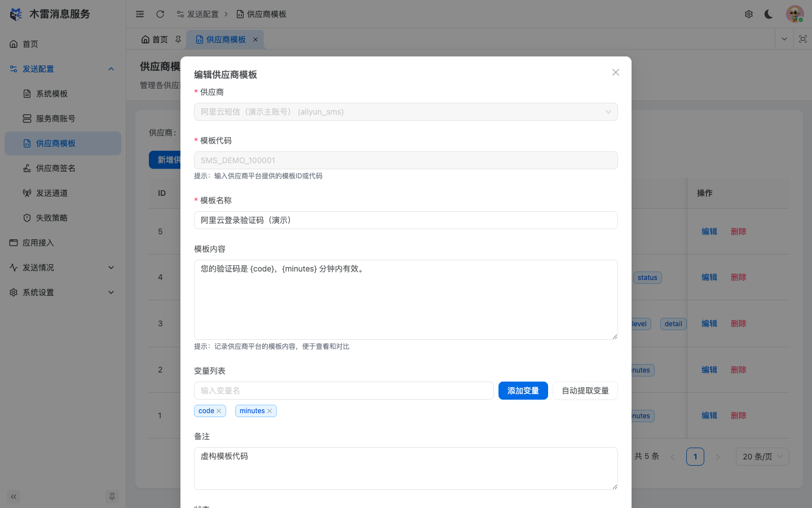Viewport: 812px width, 508px height.
Task: Toggle fullscreen content icon
Action: pos(803,39)
